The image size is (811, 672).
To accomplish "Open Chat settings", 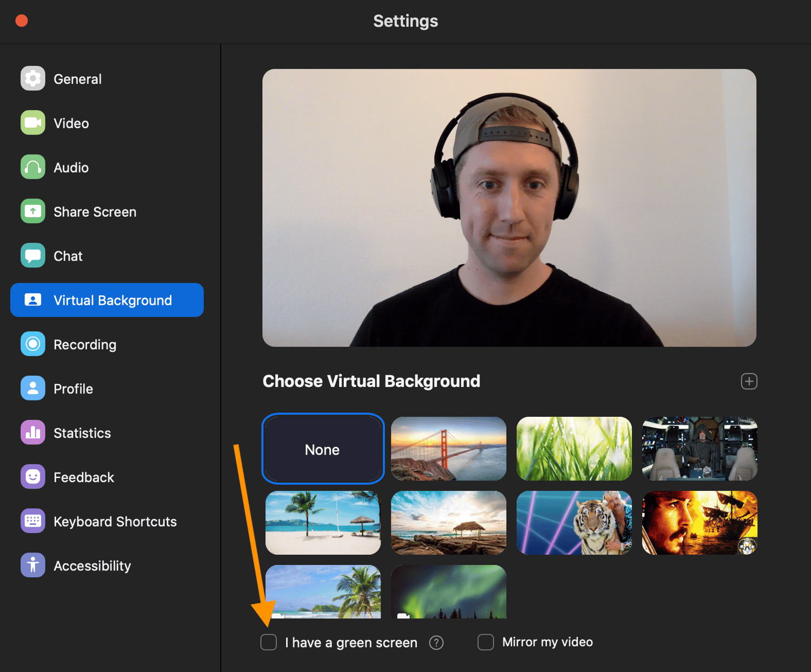I will pyautogui.click(x=68, y=255).
